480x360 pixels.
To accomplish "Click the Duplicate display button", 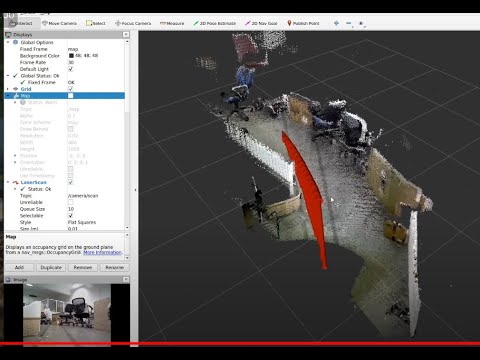I will [x=51, y=267].
